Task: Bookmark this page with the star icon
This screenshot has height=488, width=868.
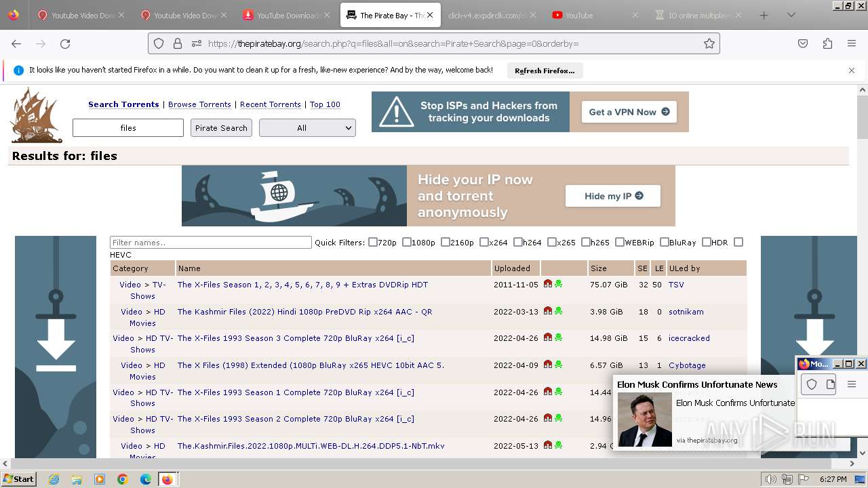Action: tap(709, 43)
